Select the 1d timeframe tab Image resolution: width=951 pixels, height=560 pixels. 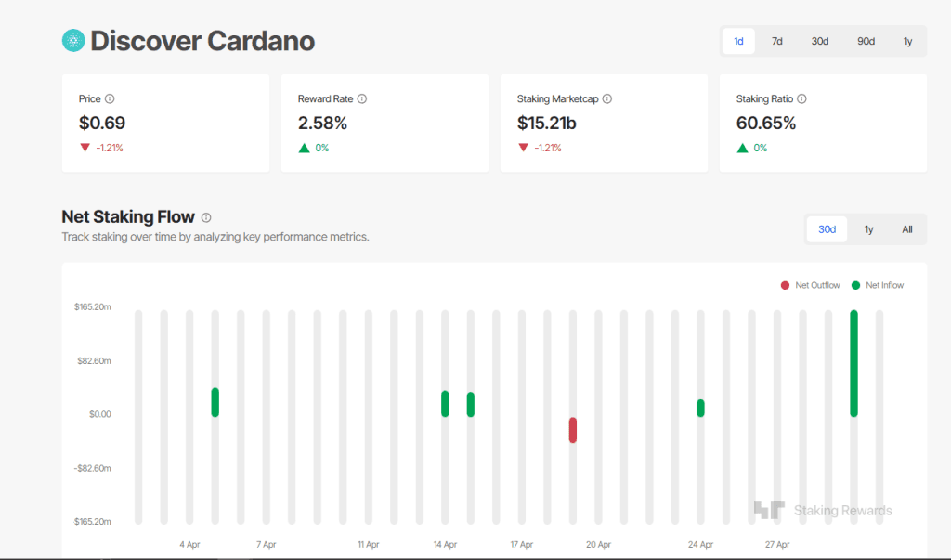738,41
